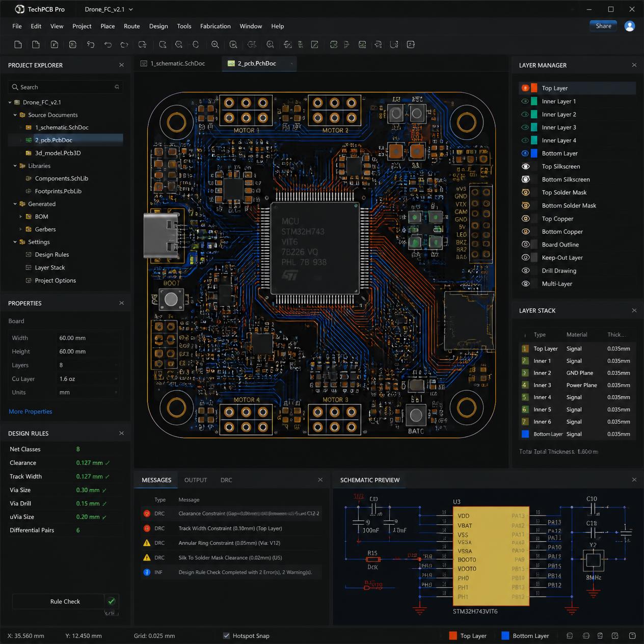
Task: Click the blue Bottom Layer swatch in Layer Manager
Action: tap(534, 153)
